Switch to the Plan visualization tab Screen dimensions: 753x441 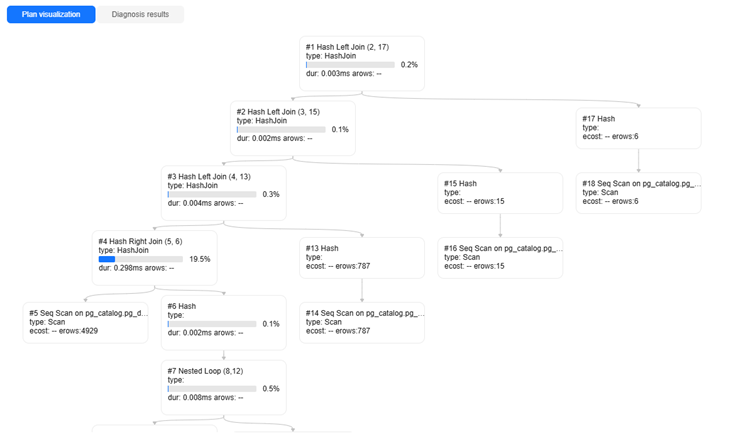tap(51, 14)
